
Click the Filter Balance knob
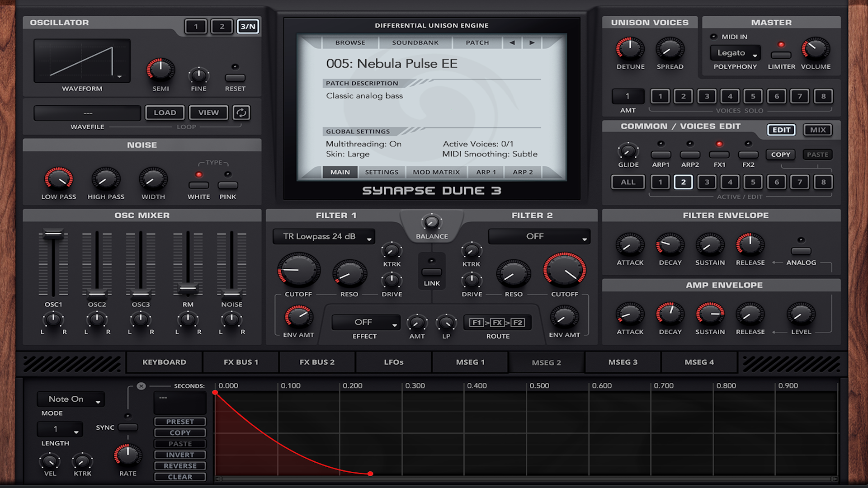coord(431,222)
